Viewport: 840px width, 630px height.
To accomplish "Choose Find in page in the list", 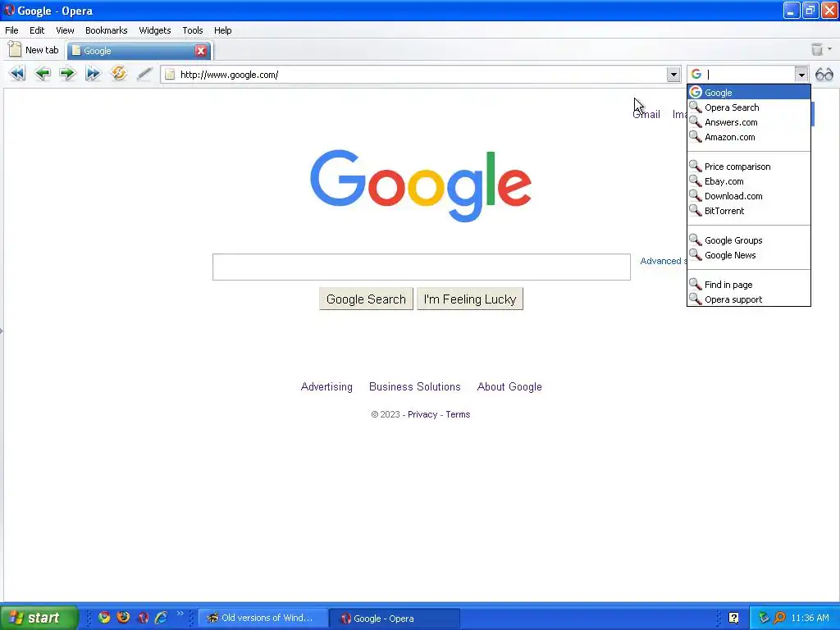I will pos(749,285).
